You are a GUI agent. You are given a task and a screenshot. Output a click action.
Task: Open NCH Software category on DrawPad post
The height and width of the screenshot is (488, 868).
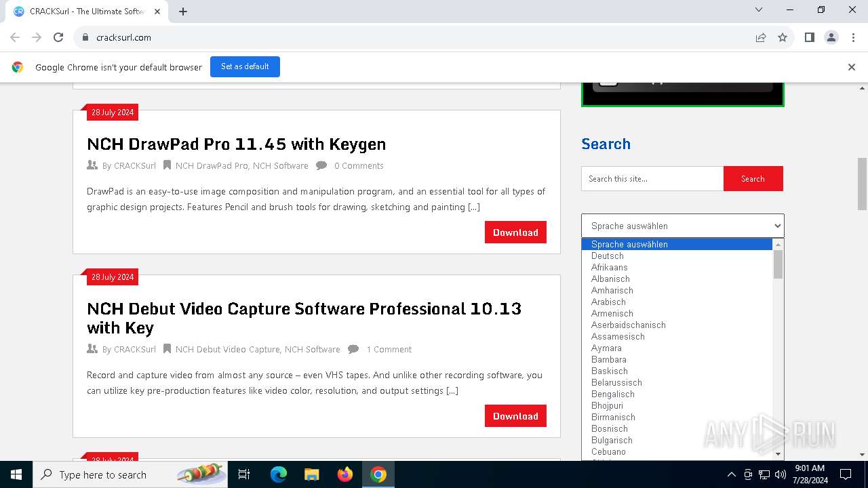coord(280,165)
